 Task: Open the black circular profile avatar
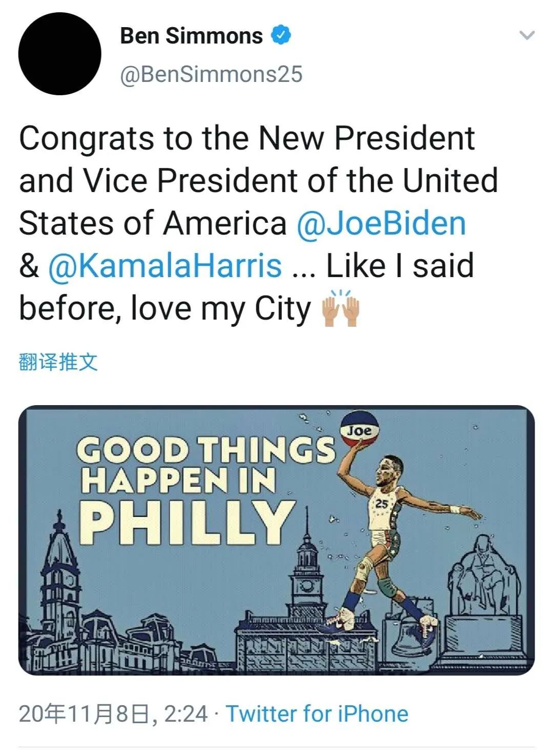click(59, 54)
